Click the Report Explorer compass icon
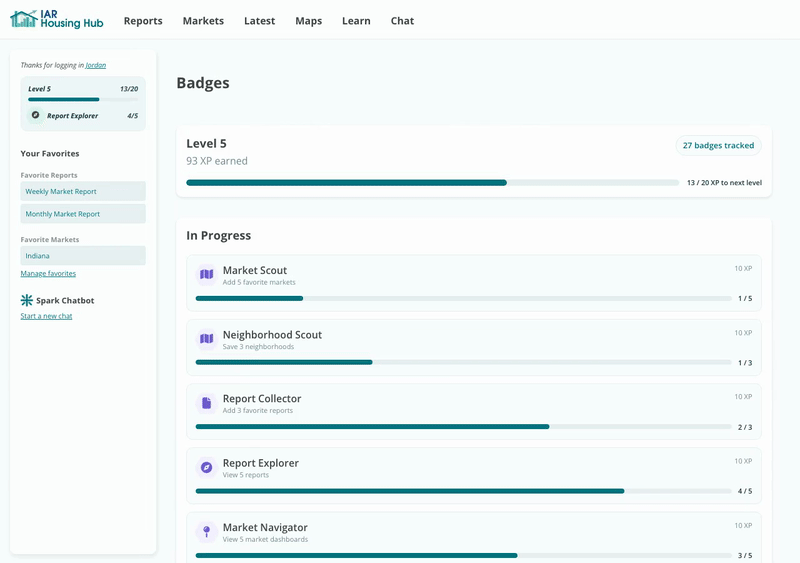 point(207,468)
